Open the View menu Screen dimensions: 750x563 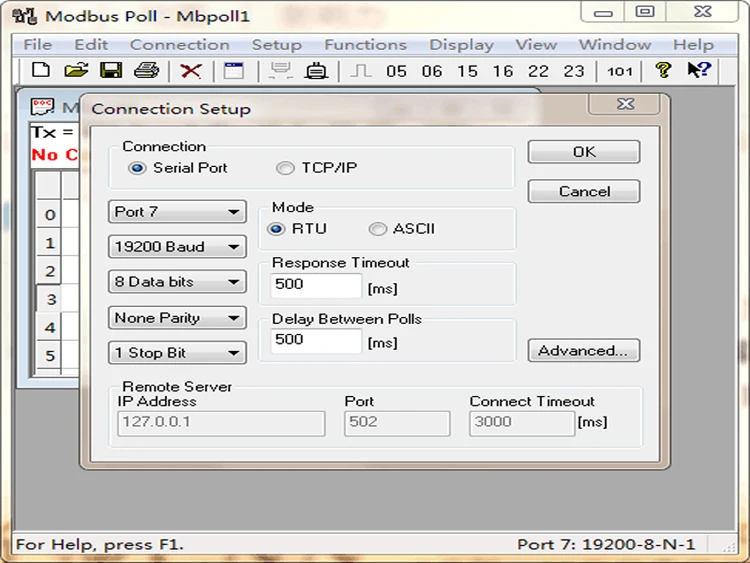tap(536, 44)
